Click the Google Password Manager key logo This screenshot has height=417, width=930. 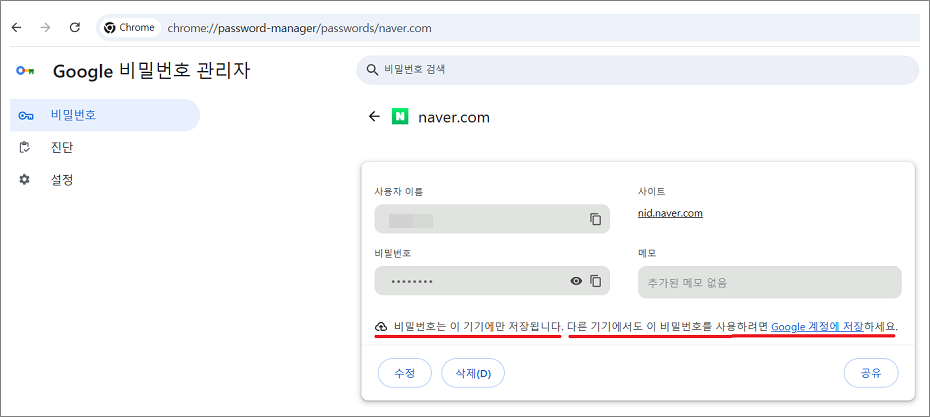pyautogui.click(x=26, y=72)
